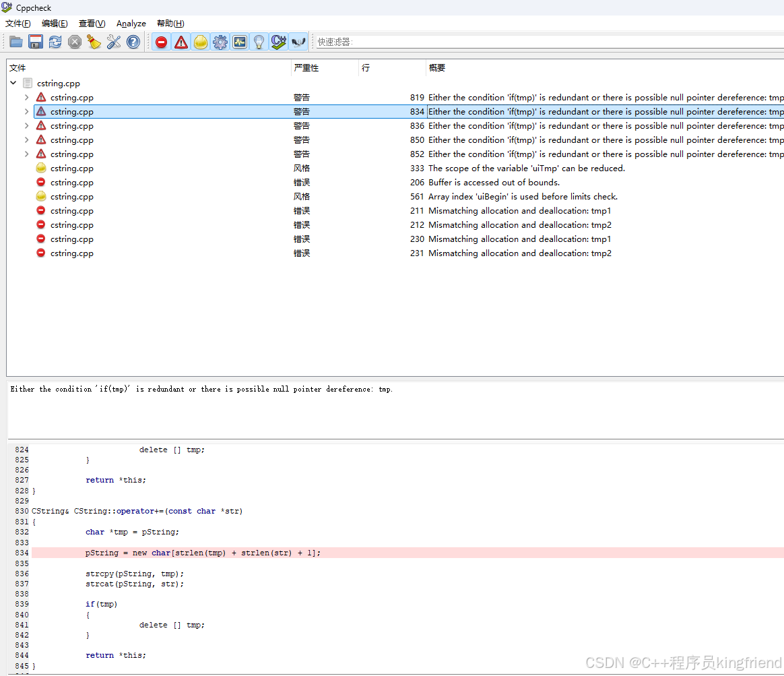This screenshot has width=784, height=676.
Task: Open a directory to analyze via folder icon
Action: coord(15,42)
